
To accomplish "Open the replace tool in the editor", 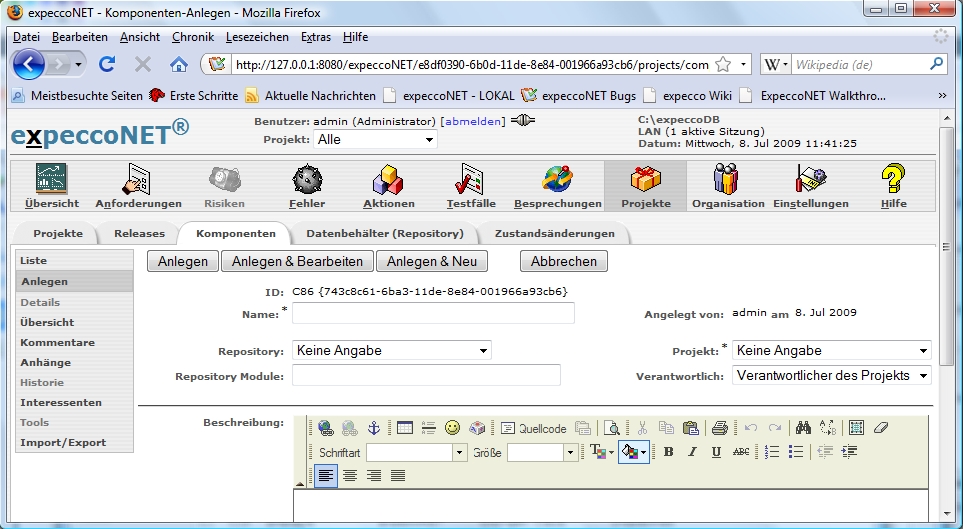I will [x=827, y=428].
